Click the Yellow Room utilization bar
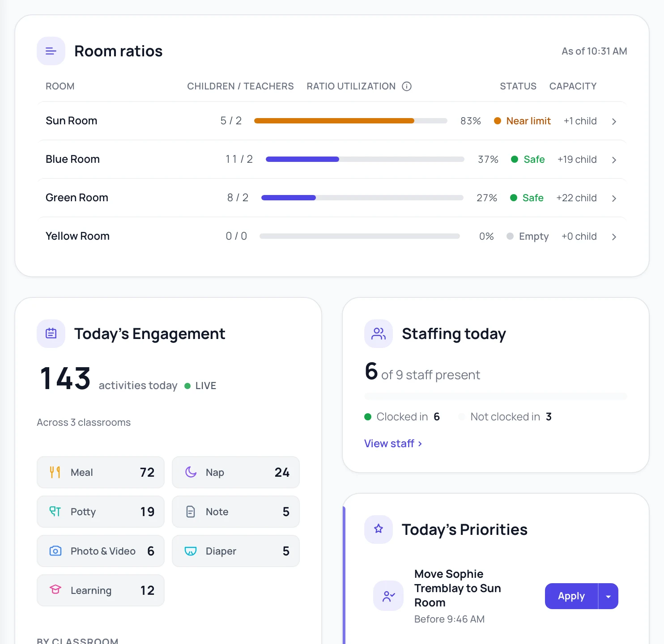The height and width of the screenshot is (644, 664). (x=360, y=236)
